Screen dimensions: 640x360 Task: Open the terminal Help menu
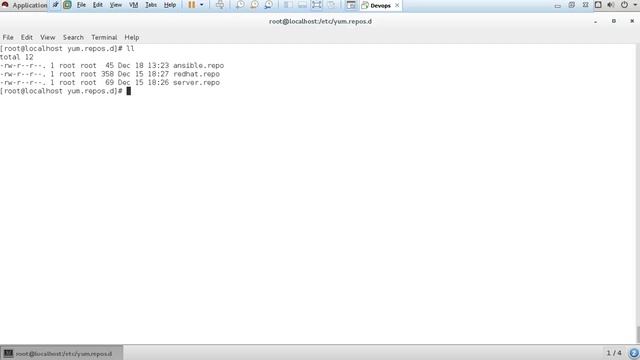coord(132,37)
